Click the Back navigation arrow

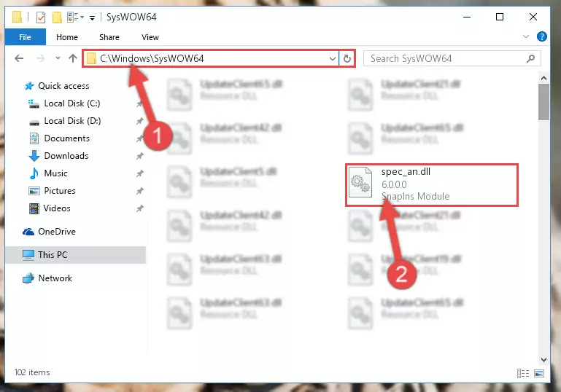(19, 58)
